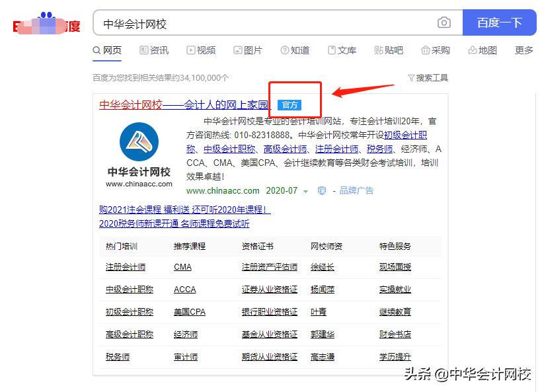The width and height of the screenshot is (542, 392).
Task: Switch to the 资讯 tab
Action: tap(154, 50)
